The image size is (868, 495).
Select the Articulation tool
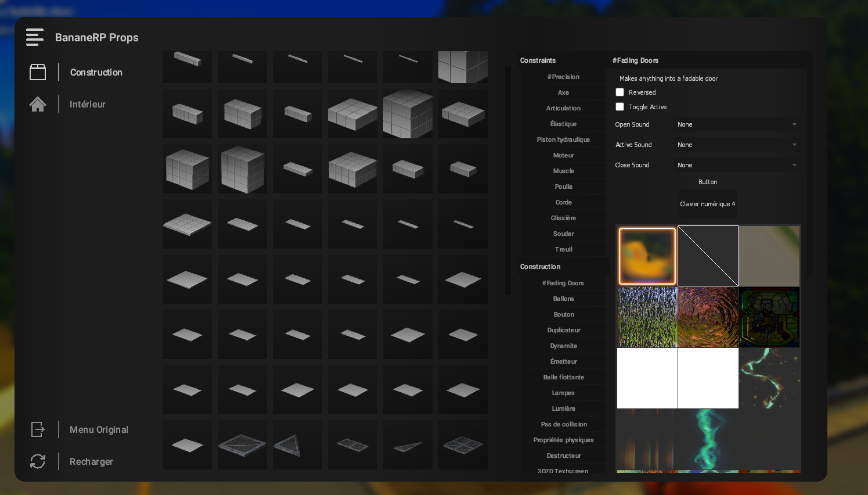tap(563, 108)
